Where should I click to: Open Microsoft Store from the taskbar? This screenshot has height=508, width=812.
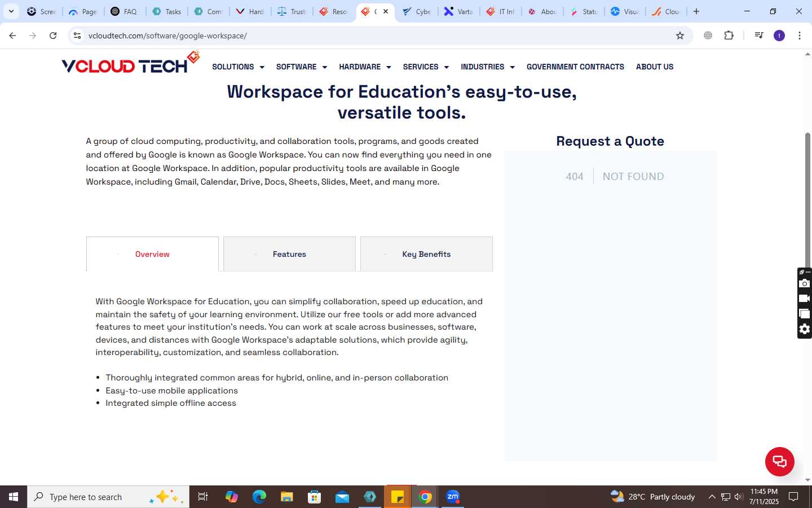315,497
